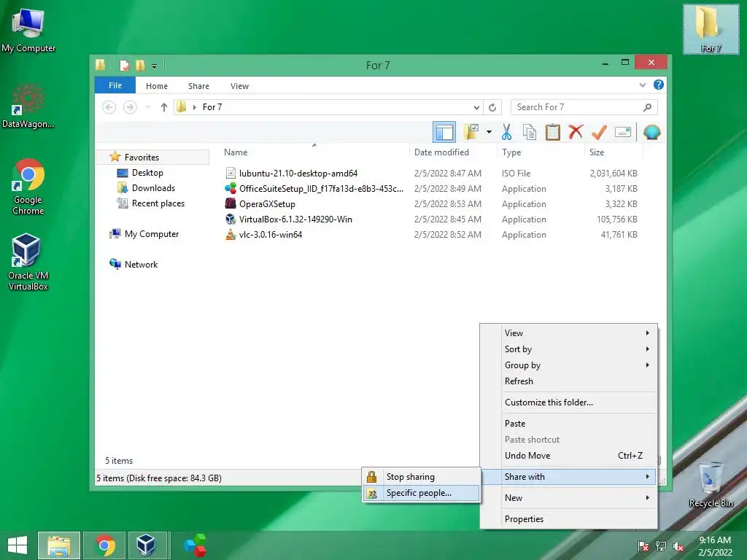Select Favorites in the navigation pane
Viewport: 747px width, 560px height.
(x=152, y=157)
